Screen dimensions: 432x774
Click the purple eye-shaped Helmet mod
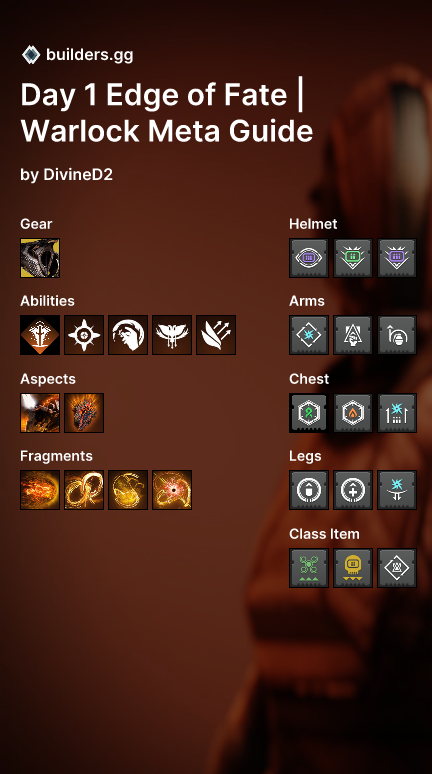click(x=309, y=258)
